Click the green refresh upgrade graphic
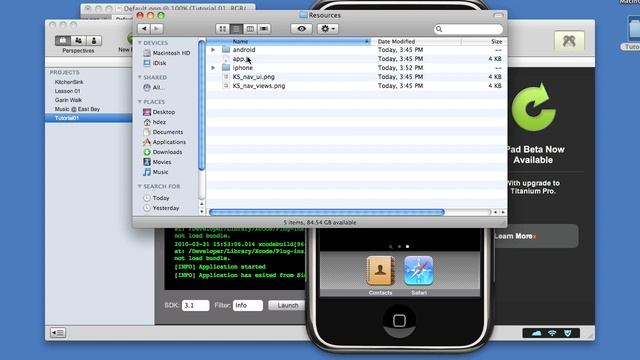This screenshot has width=640, height=360. [x=533, y=108]
